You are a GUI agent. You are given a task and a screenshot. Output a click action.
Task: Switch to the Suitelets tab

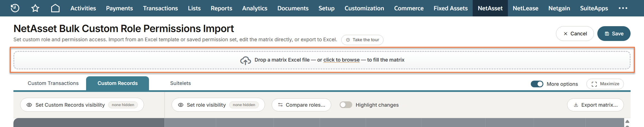(180, 83)
